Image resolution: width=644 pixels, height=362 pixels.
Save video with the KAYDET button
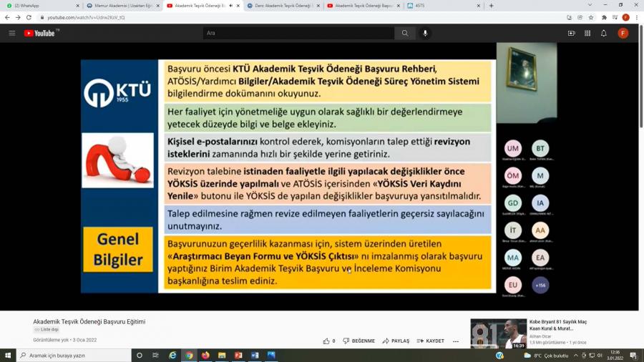[431, 341]
